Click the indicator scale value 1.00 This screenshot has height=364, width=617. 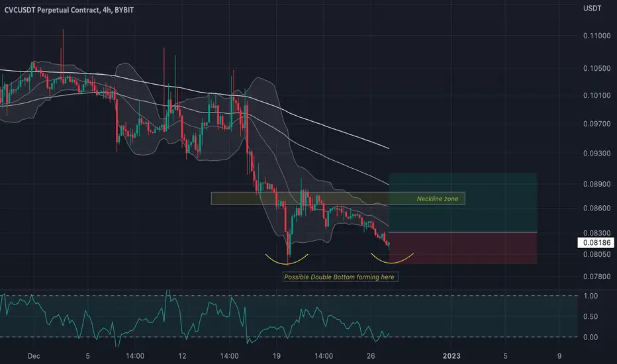click(x=591, y=296)
